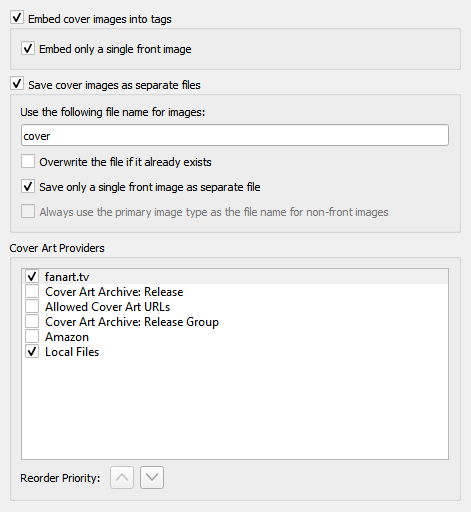This screenshot has height=512, width=471.
Task: Move provider up with the up arrow
Action: tap(122, 477)
